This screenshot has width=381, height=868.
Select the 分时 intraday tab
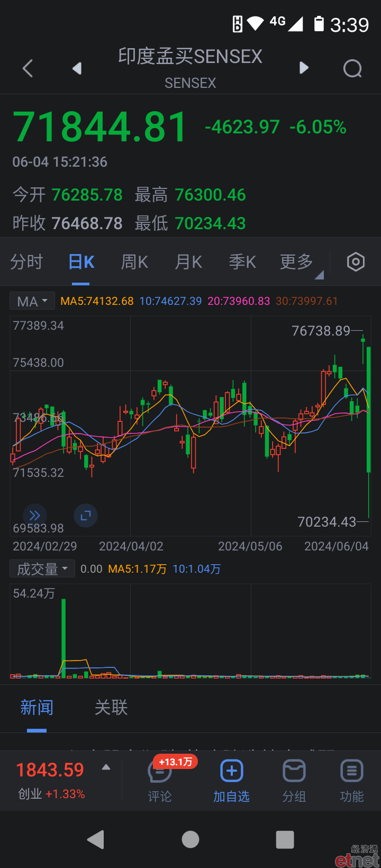tap(26, 261)
